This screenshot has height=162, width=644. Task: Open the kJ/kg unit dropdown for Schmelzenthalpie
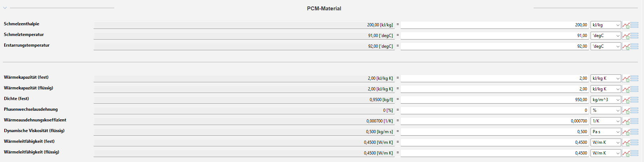606,25
